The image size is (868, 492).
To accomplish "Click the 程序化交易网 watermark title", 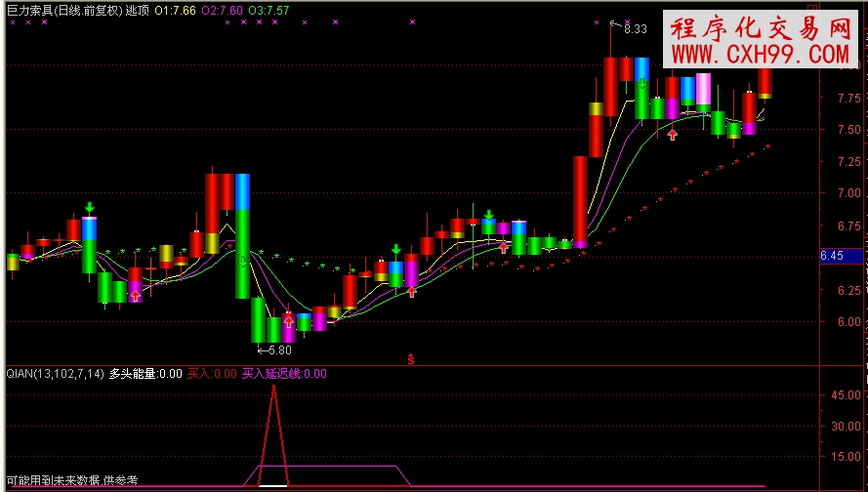I will pos(761,28).
